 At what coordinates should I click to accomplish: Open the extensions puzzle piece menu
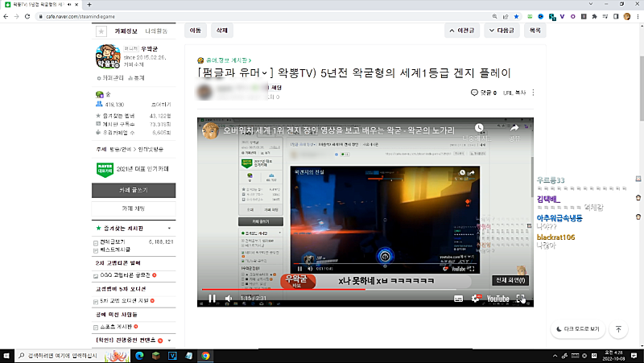tap(594, 16)
